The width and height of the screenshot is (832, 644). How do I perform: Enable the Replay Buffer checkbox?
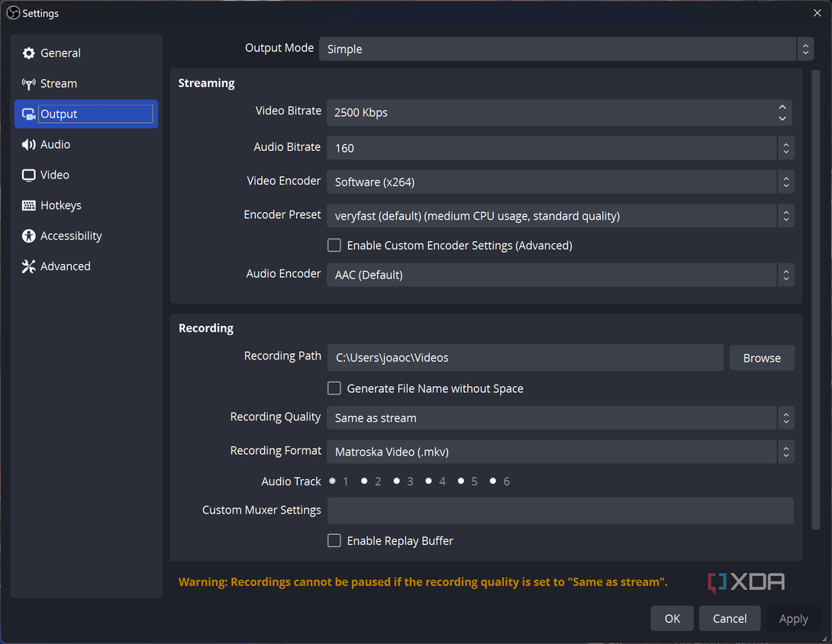334,540
